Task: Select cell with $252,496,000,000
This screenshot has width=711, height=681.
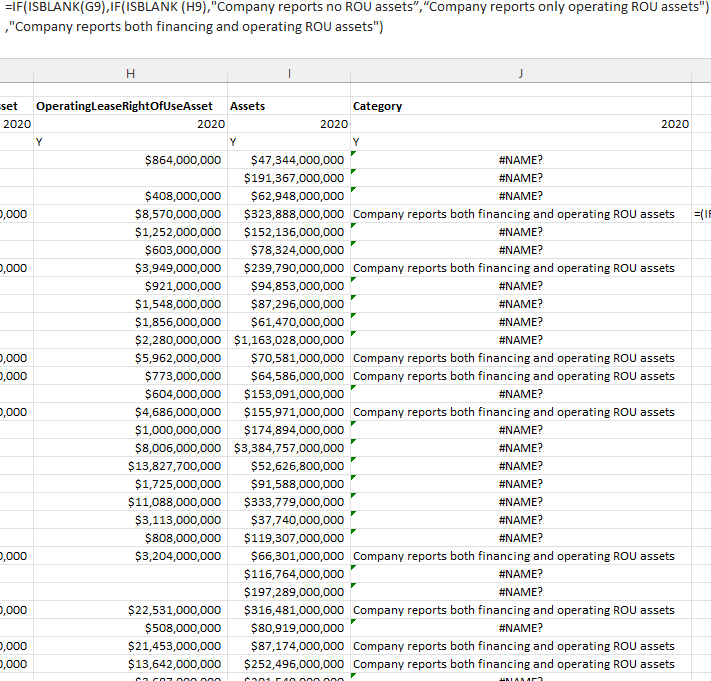Action: tap(289, 664)
